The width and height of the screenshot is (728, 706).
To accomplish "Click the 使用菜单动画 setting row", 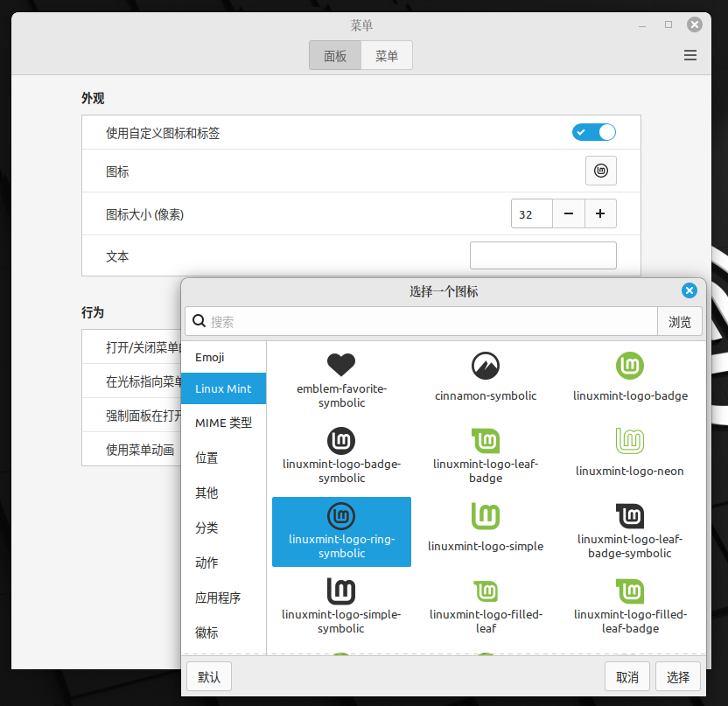I will pos(132,450).
